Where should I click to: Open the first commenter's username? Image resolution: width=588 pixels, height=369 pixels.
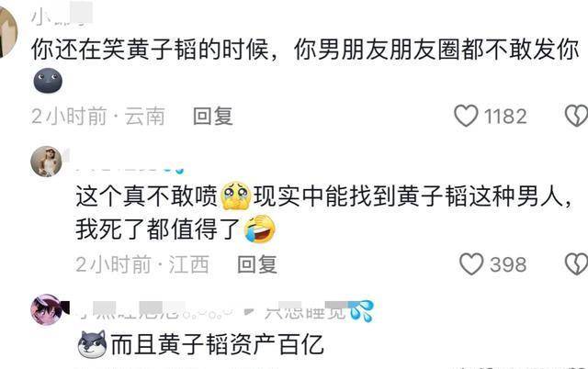62,15
